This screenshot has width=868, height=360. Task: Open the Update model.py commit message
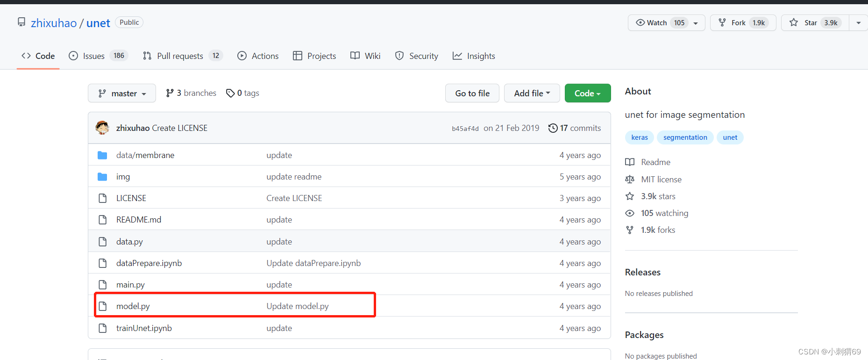click(x=298, y=306)
